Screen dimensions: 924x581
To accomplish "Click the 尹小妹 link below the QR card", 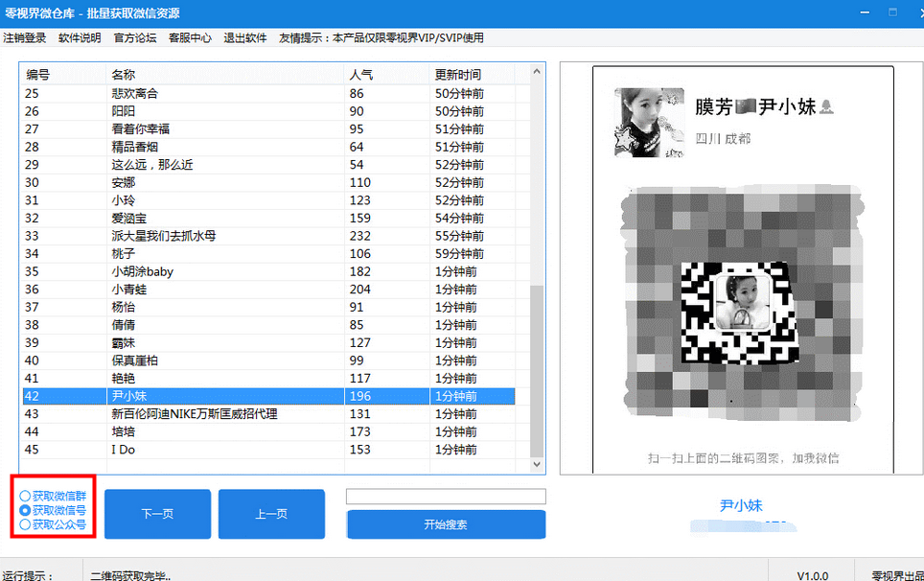I will (741, 505).
